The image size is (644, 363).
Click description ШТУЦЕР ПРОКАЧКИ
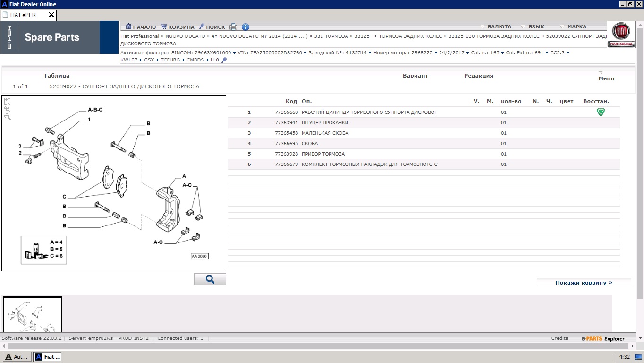pos(325,123)
